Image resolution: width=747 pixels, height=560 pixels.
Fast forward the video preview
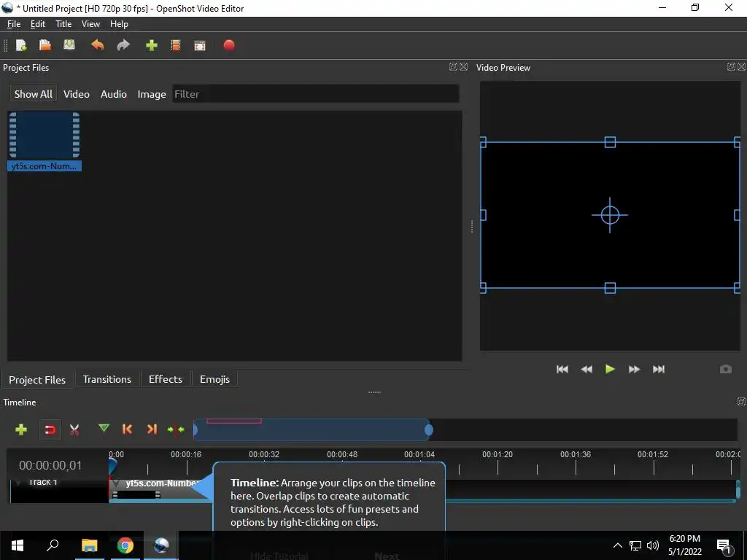point(634,369)
